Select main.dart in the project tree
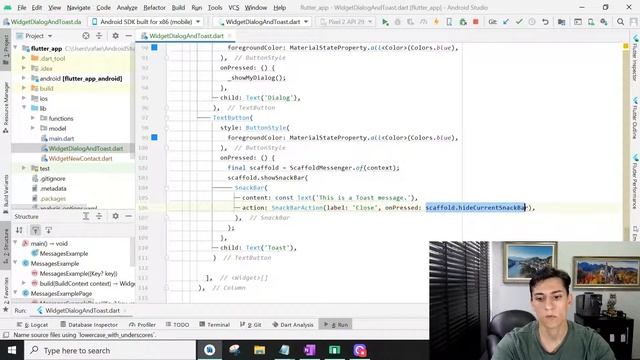The height and width of the screenshot is (360, 640). 61,138
